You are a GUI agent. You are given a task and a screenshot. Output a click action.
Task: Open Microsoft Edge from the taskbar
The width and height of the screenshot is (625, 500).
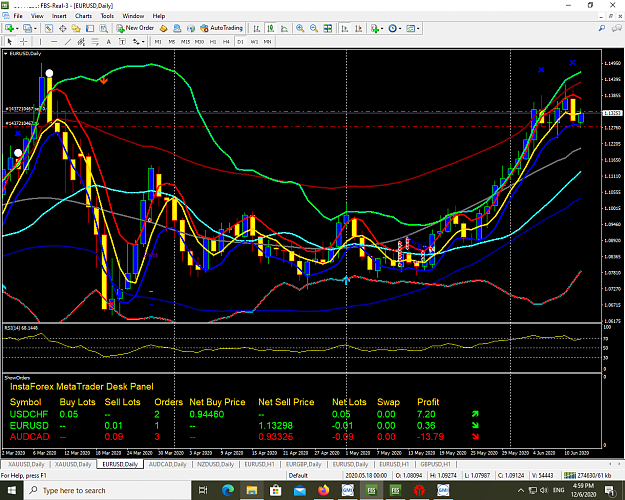click(x=228, y=490)
